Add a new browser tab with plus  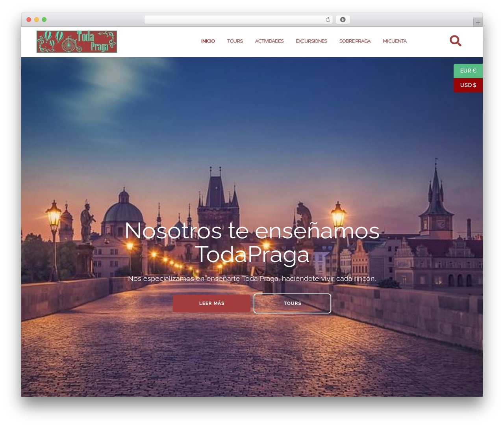pos(478,22)
